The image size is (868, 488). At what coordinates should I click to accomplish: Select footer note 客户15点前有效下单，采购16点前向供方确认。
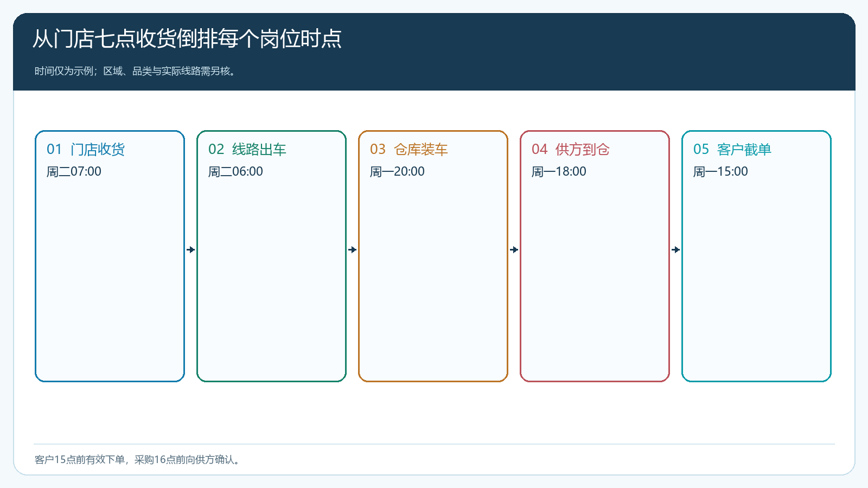(138, 460)
